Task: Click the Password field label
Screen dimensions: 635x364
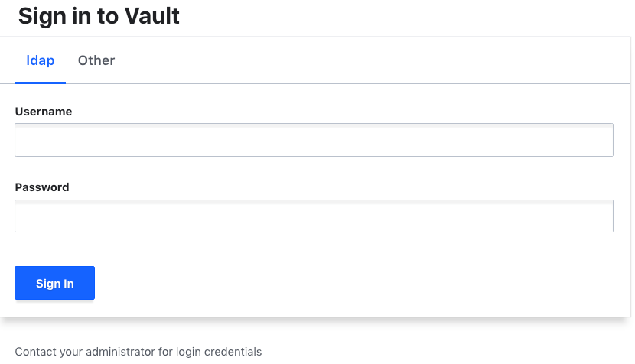Action: 42,187
